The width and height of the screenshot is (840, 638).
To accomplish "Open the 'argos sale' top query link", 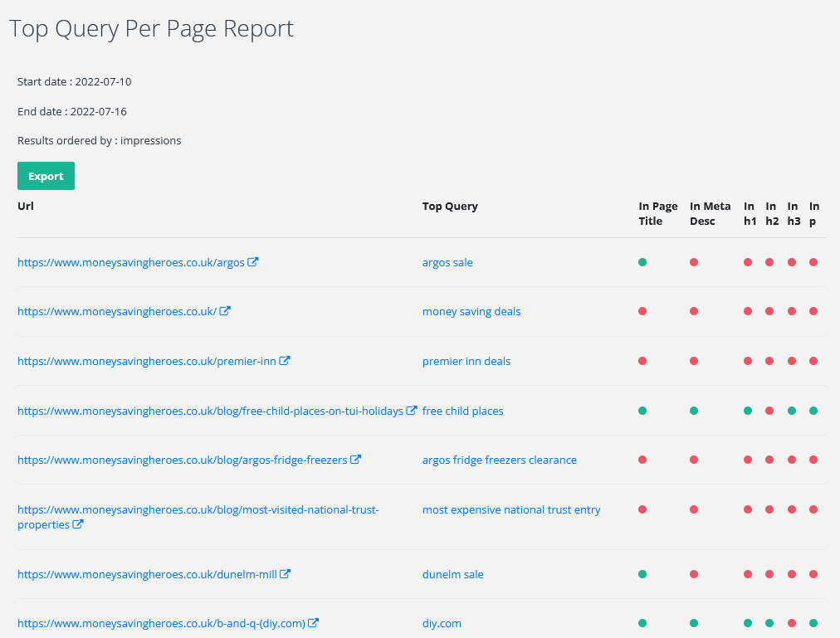I will 447,263.
